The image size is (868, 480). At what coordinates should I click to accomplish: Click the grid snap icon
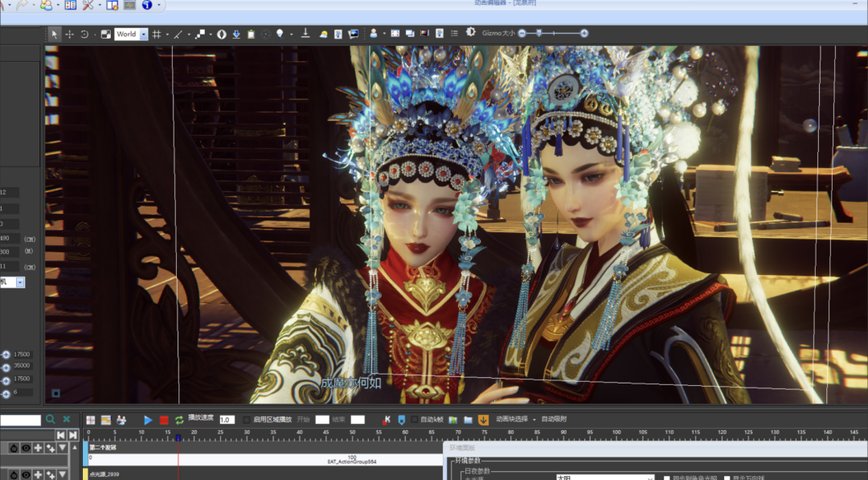[157, 34]
